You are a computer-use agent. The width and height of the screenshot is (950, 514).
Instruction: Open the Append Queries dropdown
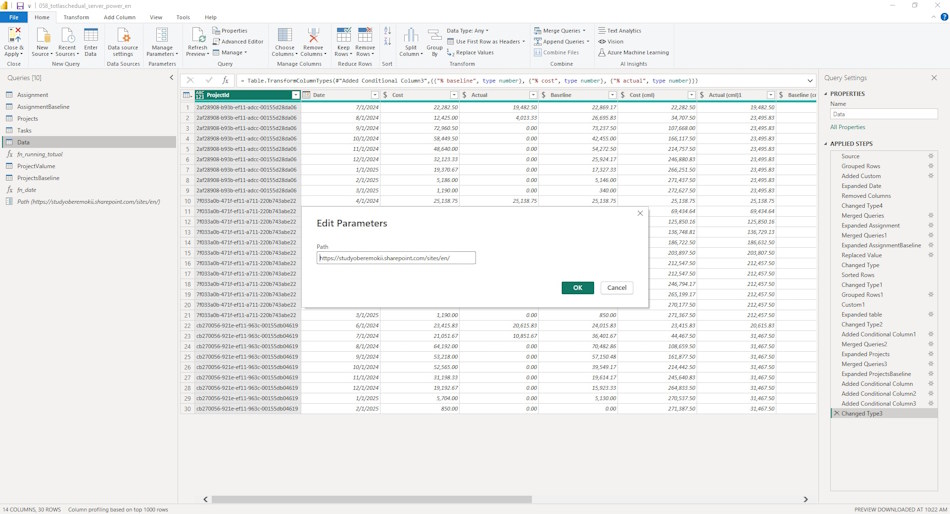pos(561,41)
